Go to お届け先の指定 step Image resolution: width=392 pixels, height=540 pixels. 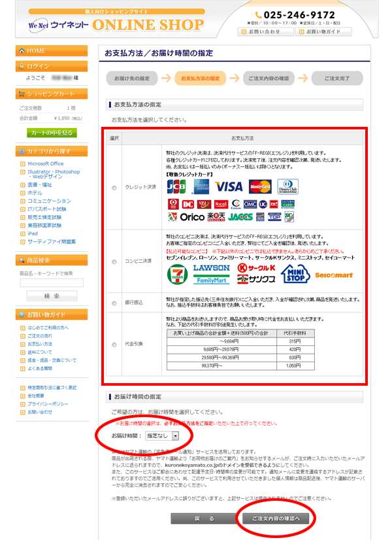132,78
